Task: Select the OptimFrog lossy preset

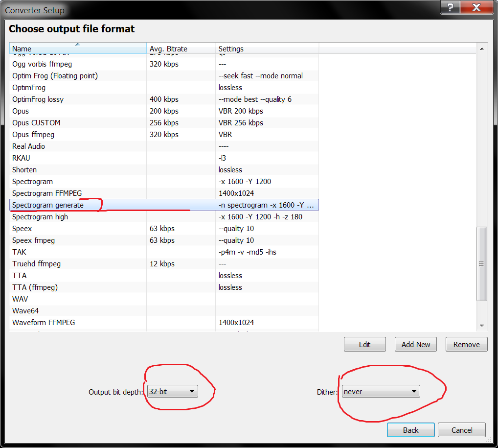Action: point(164,99)
